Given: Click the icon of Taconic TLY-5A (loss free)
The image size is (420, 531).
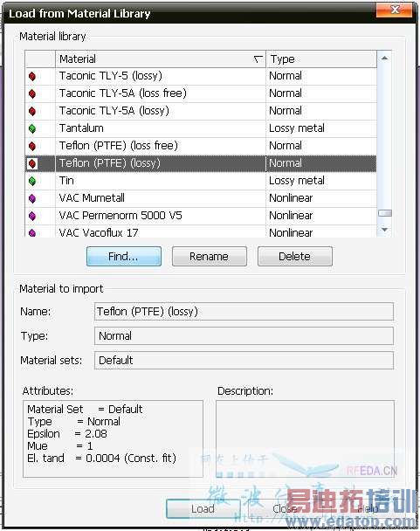Looking at the screenshot, I should (x=32, y=93).
